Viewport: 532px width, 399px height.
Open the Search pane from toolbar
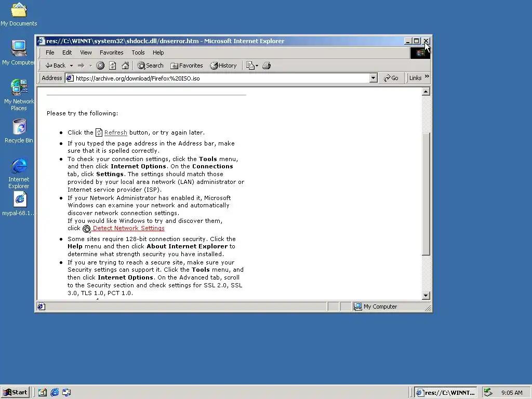point(150,65)
